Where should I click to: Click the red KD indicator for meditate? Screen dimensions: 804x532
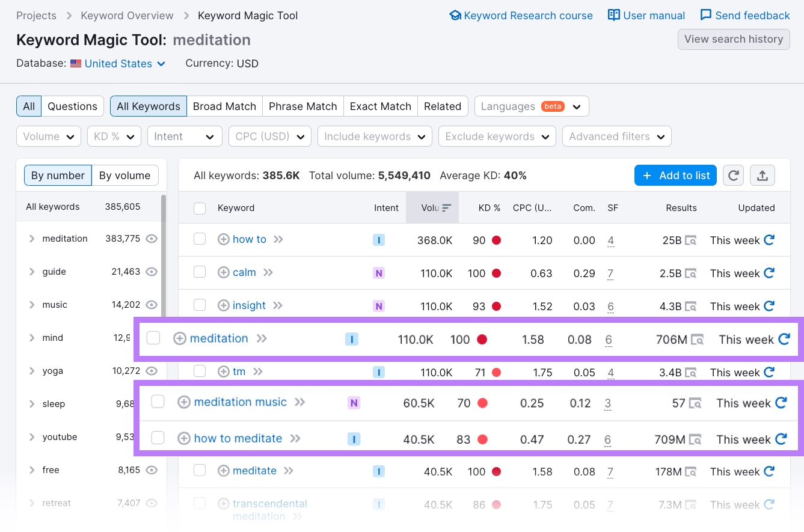click(496, 472)
